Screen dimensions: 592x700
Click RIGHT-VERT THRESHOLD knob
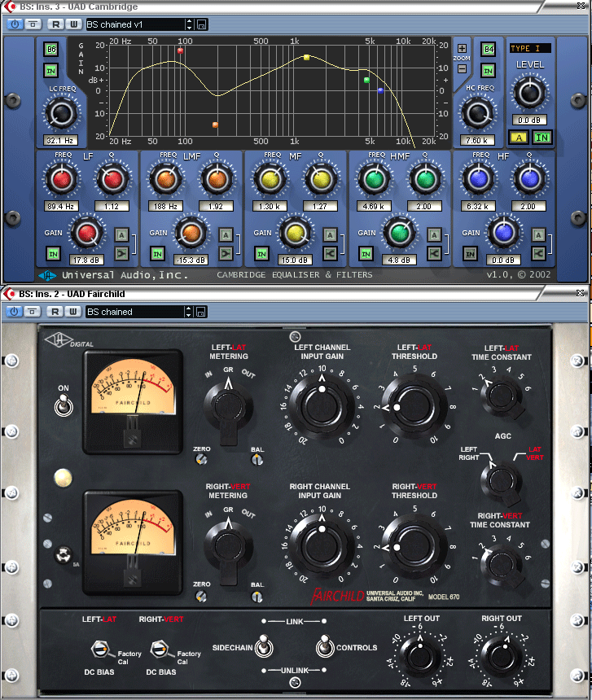414,546
